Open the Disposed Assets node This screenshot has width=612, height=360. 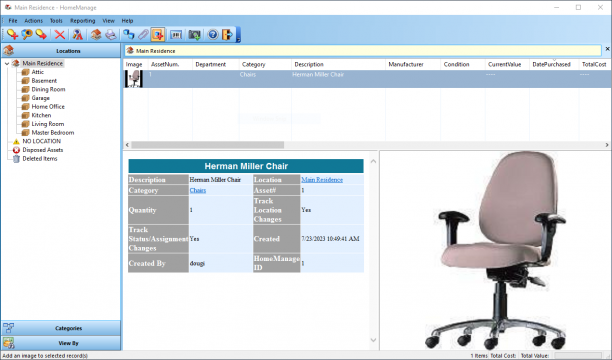tap(43, 150)
